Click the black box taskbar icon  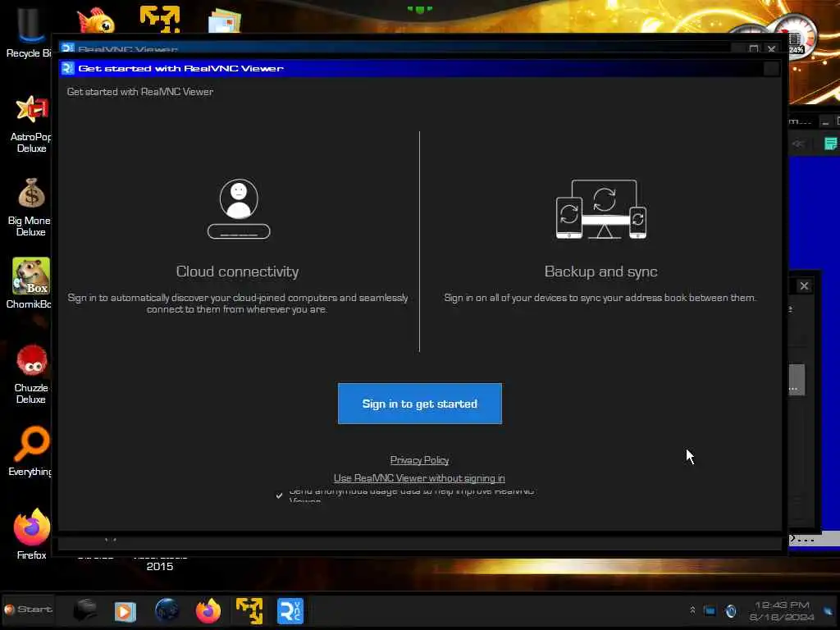click(84, 610)
